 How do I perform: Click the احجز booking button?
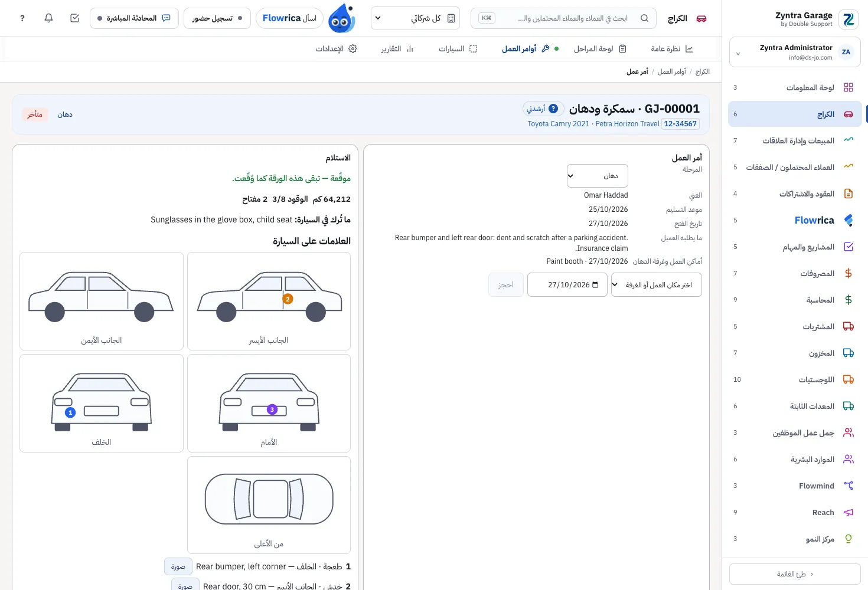(x=505, y=284)
